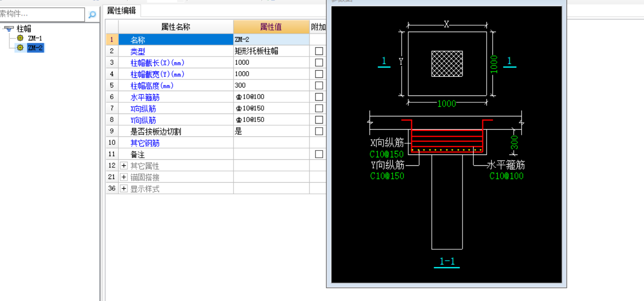Click the green 1000 width dimension in diagram
Screen dimensions: 644x301
point(447,104)
